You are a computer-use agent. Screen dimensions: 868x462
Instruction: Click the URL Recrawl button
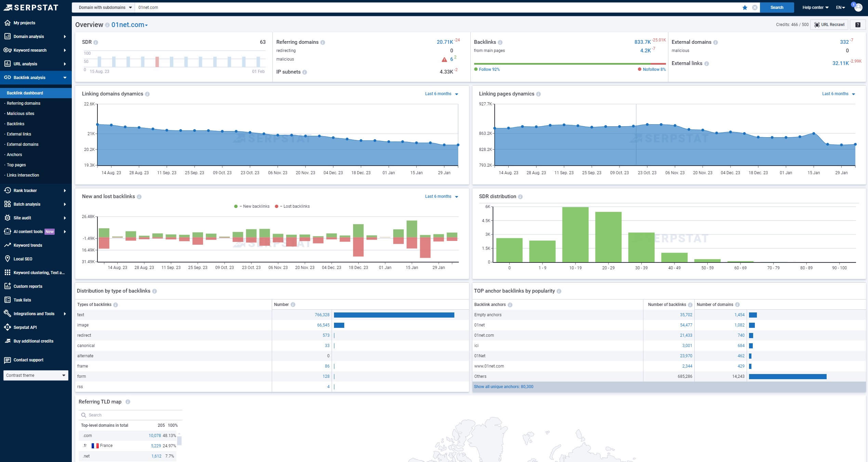pyautogui.click(x=829, y=25)
